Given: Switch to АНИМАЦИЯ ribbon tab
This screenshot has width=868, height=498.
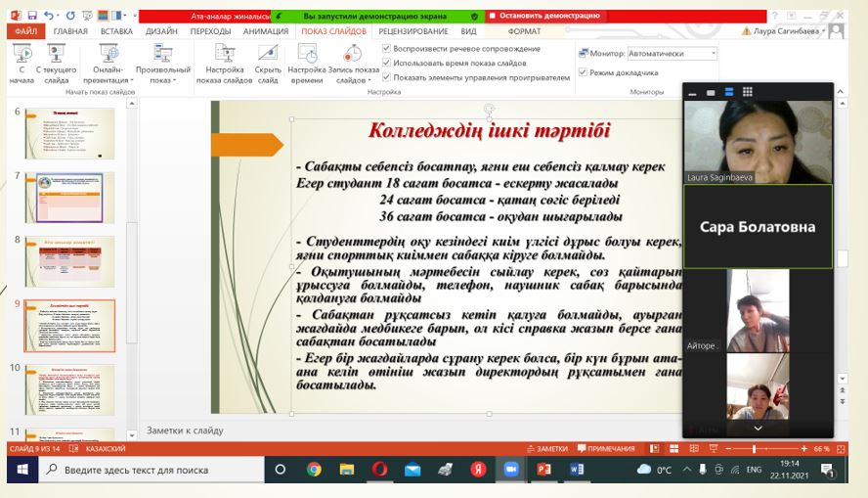Looking at the screenshot, I should (x=266, y=31).
